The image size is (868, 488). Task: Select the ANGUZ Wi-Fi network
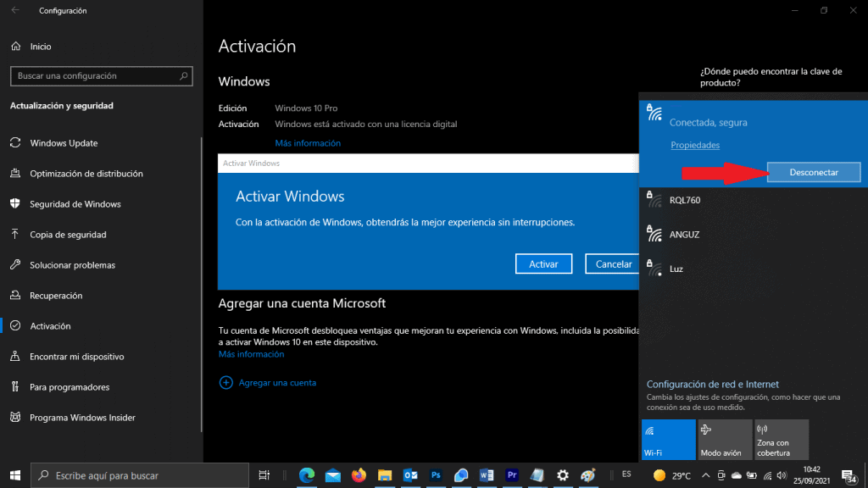pos(753,234)
